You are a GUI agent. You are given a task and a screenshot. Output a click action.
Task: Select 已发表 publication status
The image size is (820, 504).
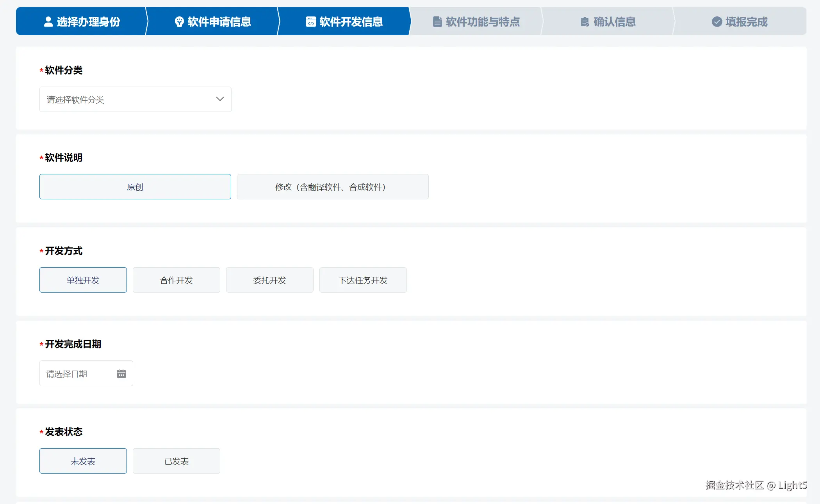pos(176,461)
